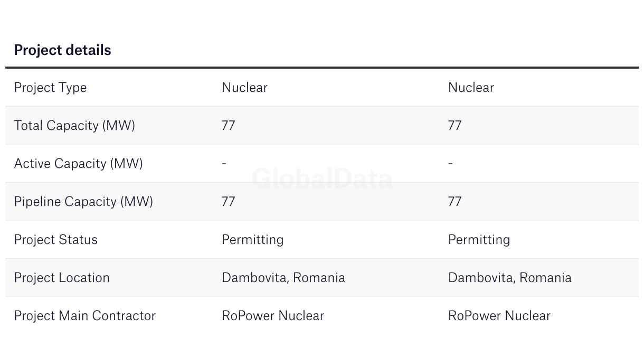Click first Dambovita, Romania location
The width and height of the screenshot is (644, 356).
tap(283, 278)
